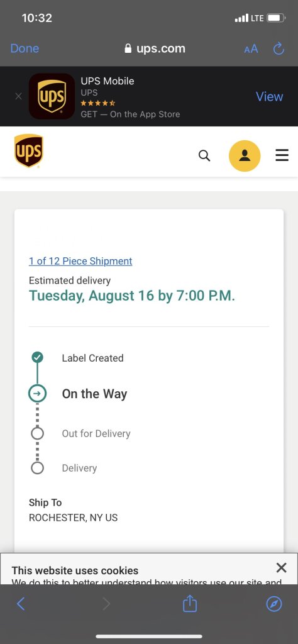Open the 1 of 12 Piece Shipment link
Screen dimensions: 298x644
[80, 261]
